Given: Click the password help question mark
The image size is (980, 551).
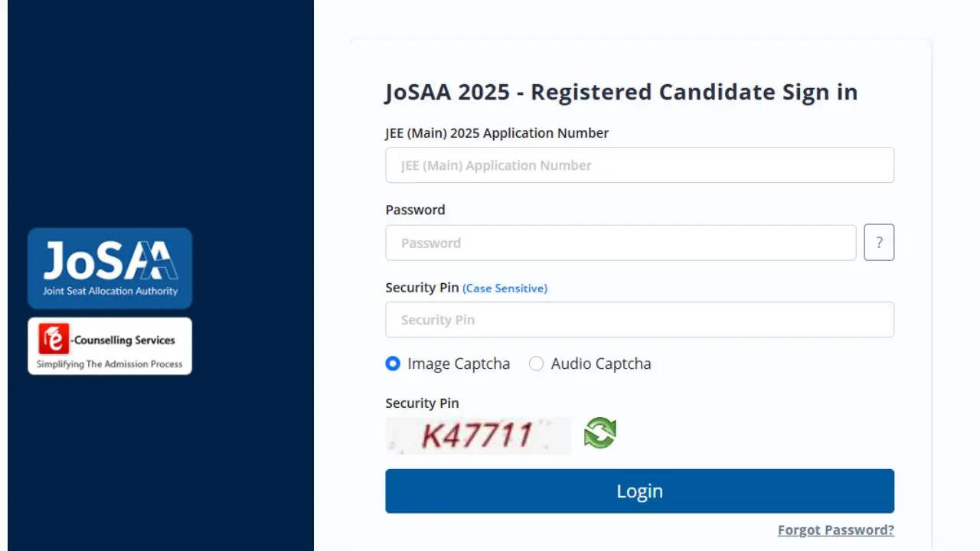Looking at the screenshot, I should coord(879,243).
